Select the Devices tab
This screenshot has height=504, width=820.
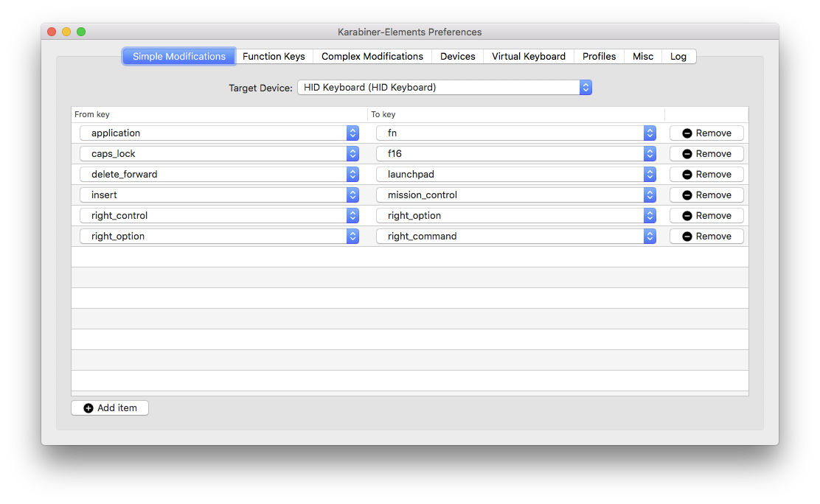(458, 57)
